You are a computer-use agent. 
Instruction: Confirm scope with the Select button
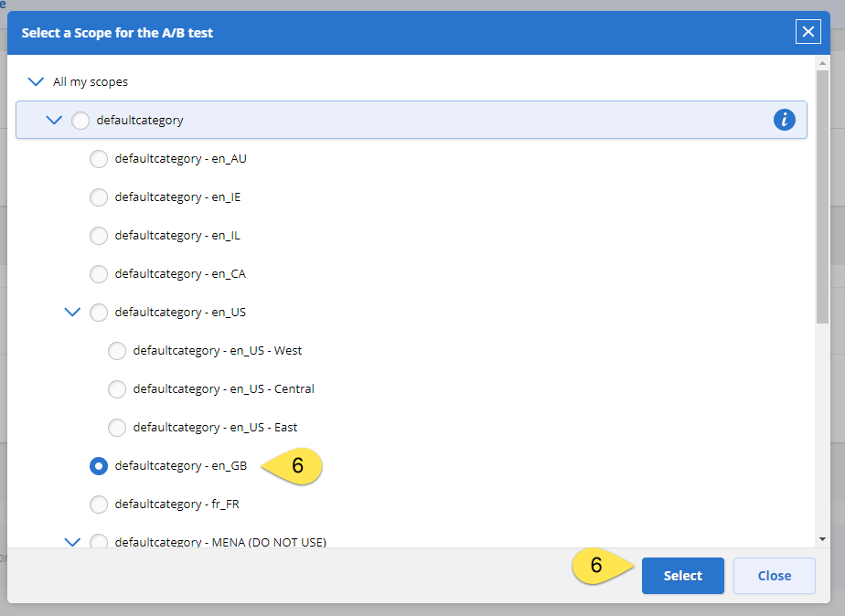[x=683, y=576]
